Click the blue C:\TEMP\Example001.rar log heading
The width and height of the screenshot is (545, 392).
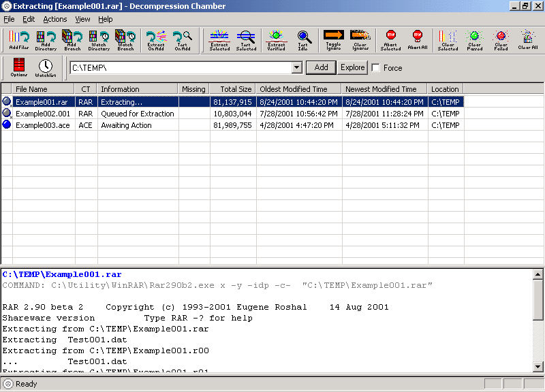pyautogui.click(x=62, y=274)
